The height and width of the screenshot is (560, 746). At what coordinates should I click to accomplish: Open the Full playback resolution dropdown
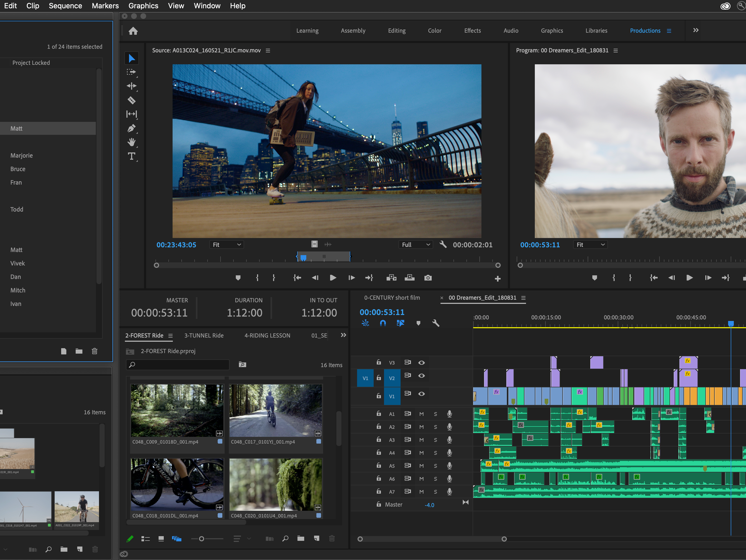(415, 244)
